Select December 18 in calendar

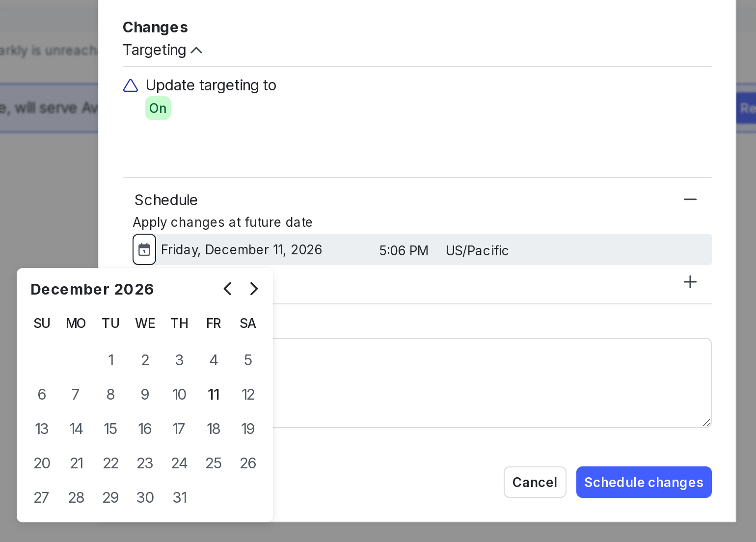(214, 429)
